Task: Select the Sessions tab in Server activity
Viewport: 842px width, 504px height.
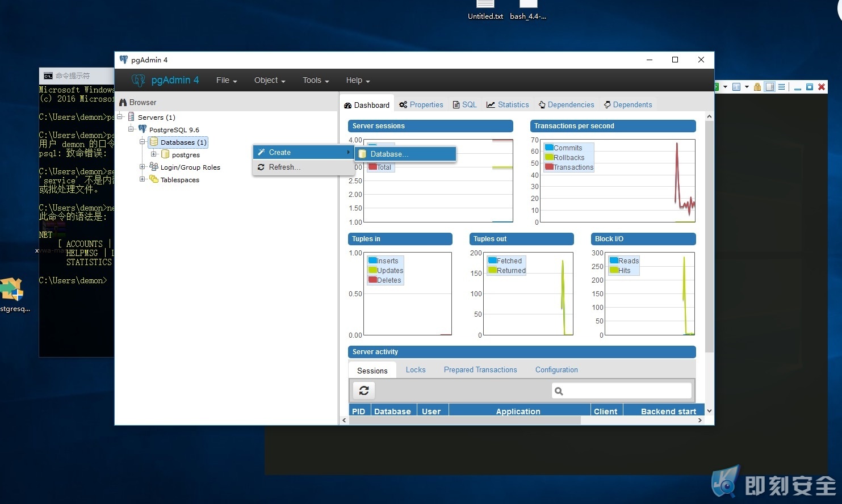Action: click(x=372, y=371)
